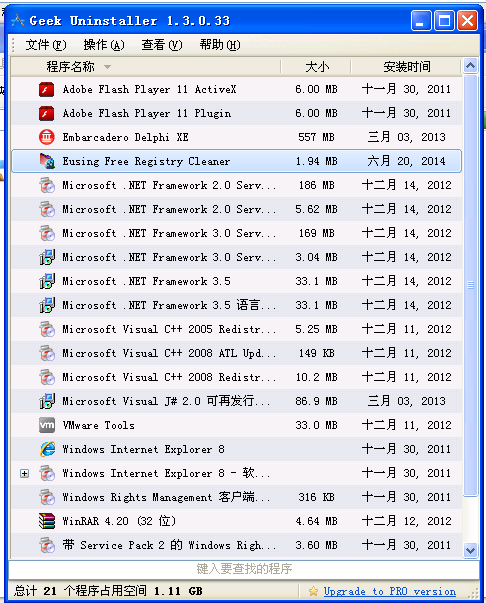Click the Microsoft .NET Framework 3.5 icon

(x=47, y=281)
